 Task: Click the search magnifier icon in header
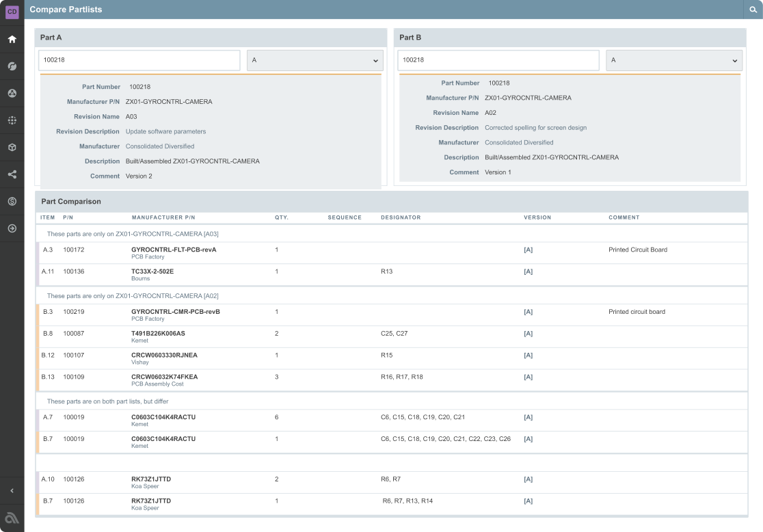[753, 10]
